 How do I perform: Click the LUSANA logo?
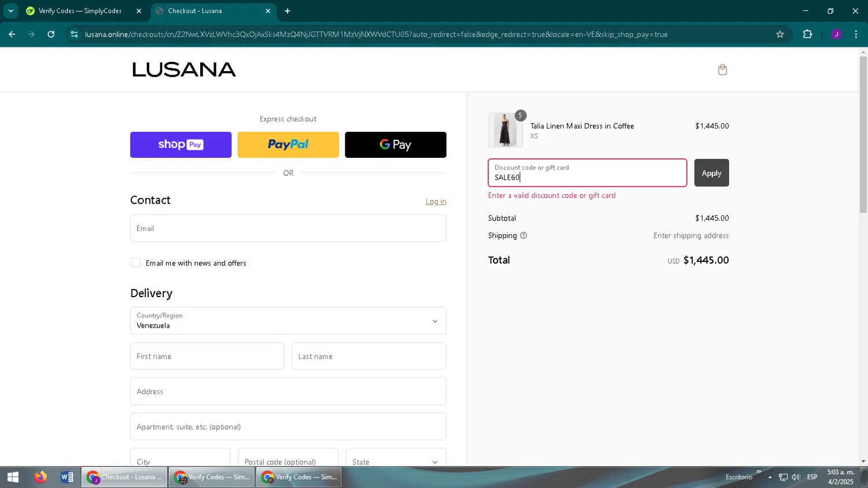184,70
